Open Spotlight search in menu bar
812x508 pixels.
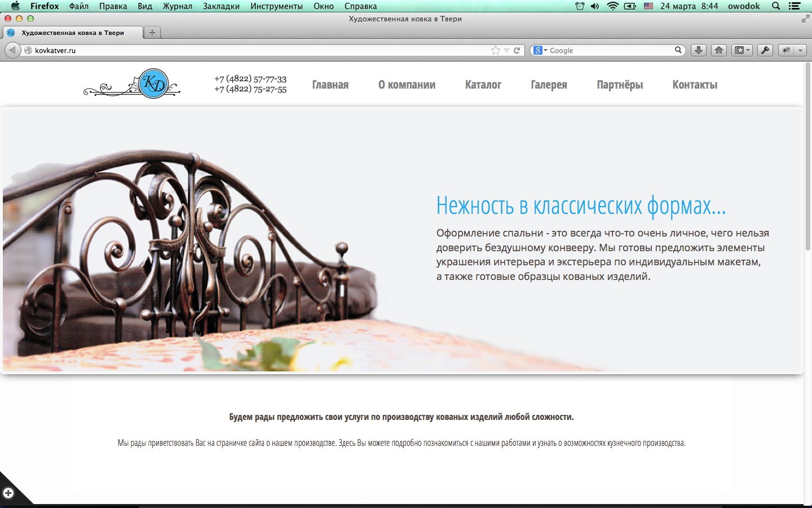click(776, 6)
